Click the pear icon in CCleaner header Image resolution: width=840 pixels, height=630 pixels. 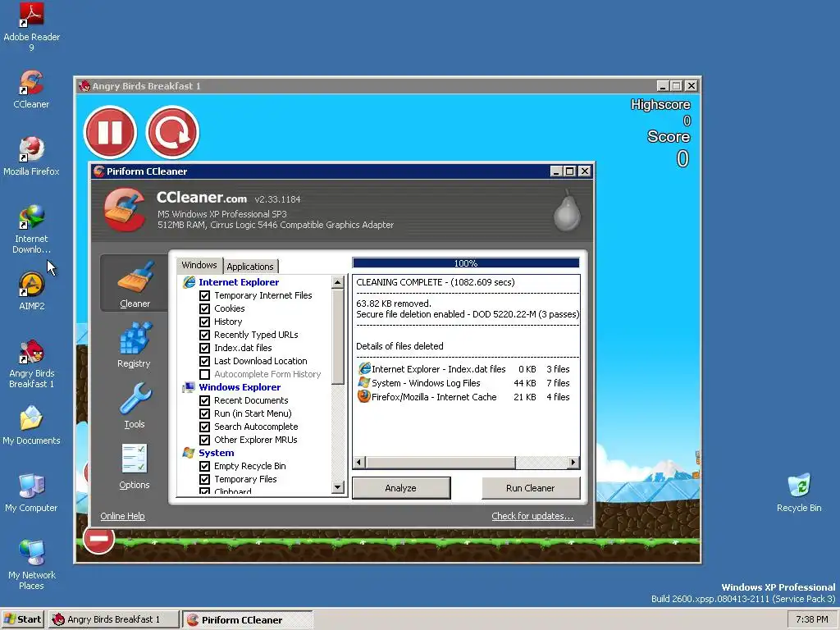click(x=567, y=211)
